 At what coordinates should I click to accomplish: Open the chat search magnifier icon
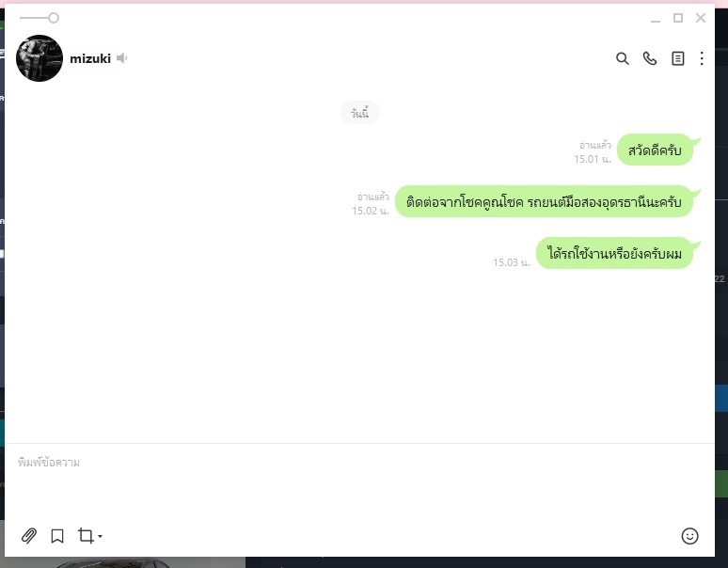pos(622,58)
